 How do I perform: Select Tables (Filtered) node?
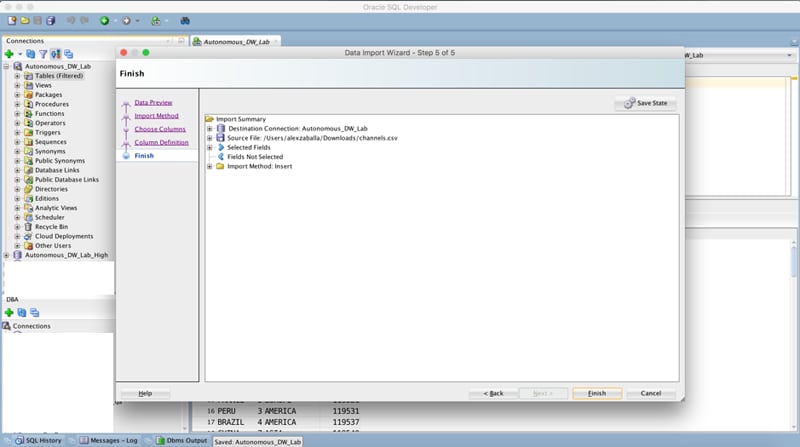59,76
